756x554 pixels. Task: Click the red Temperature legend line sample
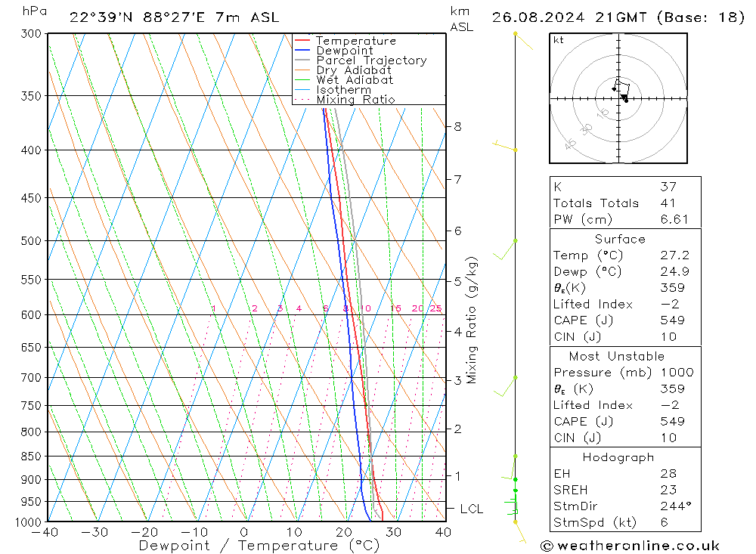[302, 40]
